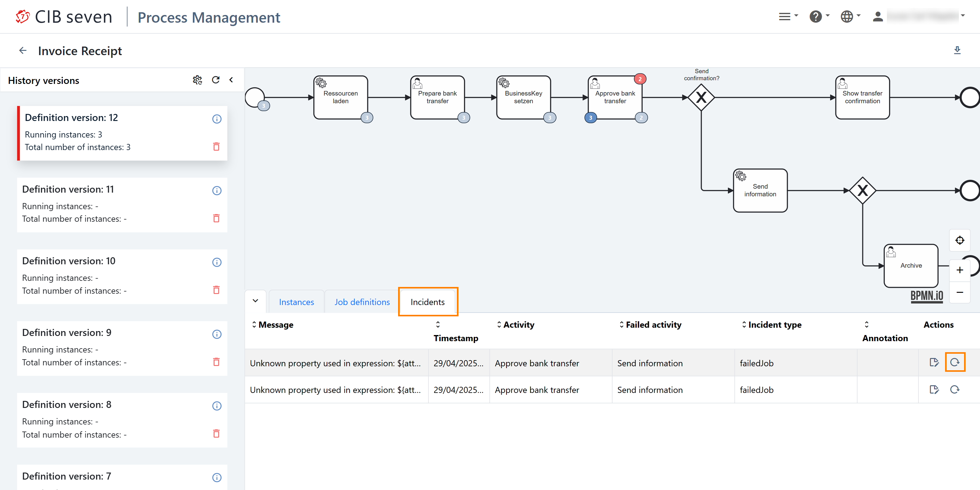Click the blue running instances badge showing 3
This screenshot has width=980, height=490.
(x=590, y=118)
